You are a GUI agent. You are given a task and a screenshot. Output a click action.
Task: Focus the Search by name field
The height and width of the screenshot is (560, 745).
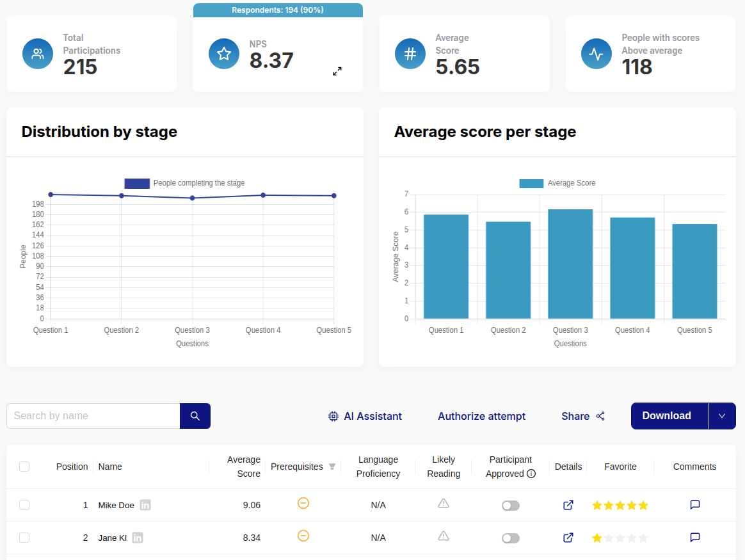click(93, 416)
